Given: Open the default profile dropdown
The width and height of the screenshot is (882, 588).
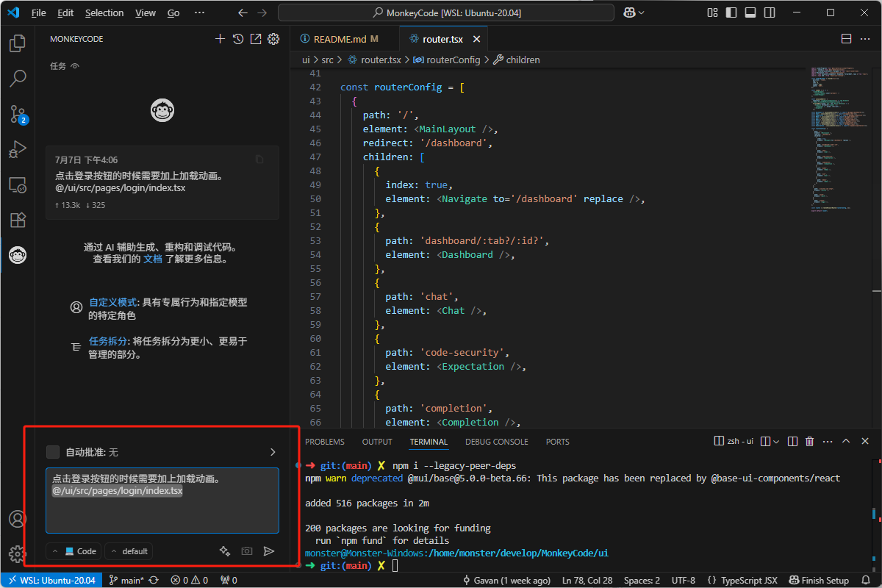Looking at the screenshot, I should coord(129,551).
